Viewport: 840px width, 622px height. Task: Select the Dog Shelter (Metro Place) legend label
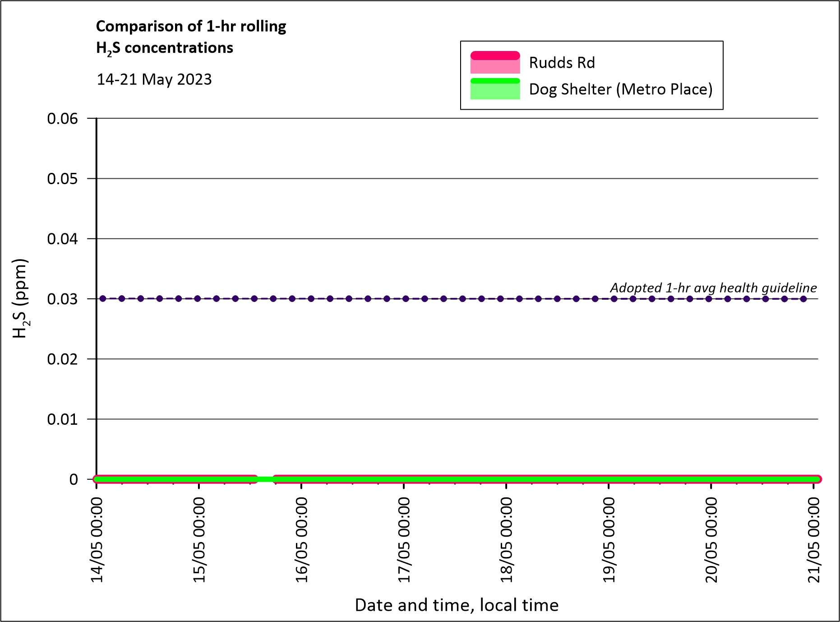620,89
